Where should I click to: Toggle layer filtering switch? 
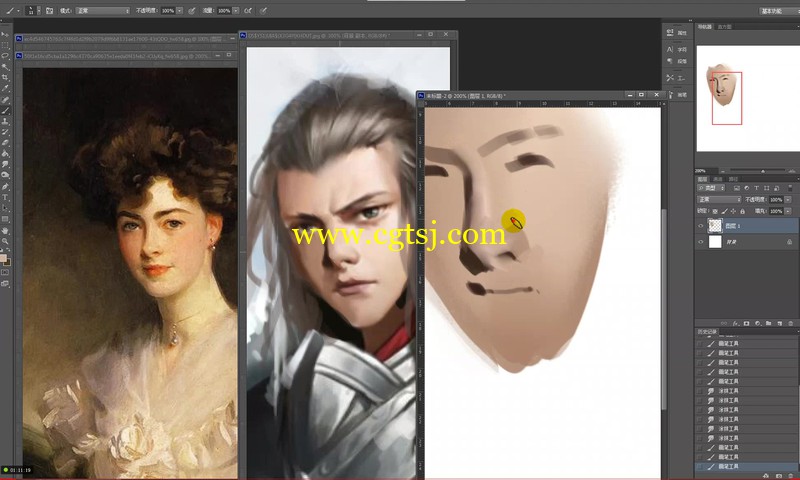(790, 188)
